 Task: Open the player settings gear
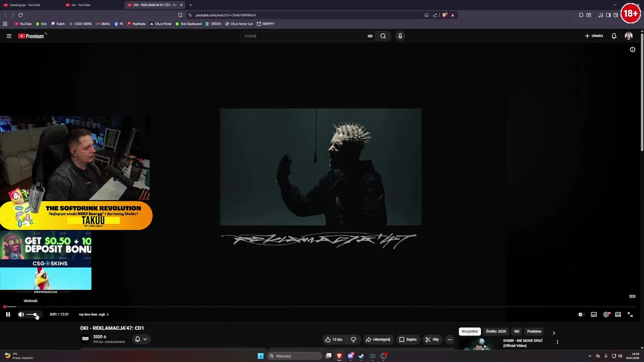point(606,315)
